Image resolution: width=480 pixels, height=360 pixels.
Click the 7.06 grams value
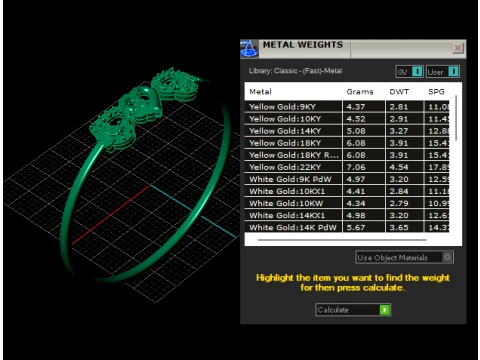356,167
